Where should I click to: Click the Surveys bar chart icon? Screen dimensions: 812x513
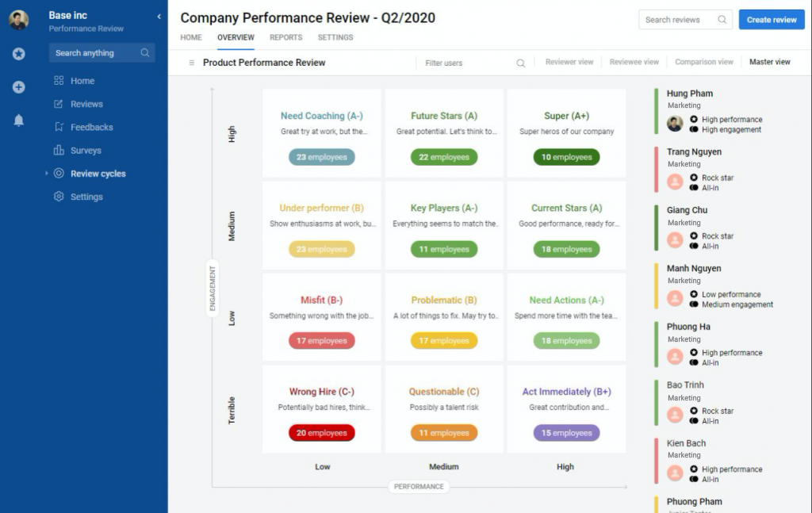pyautogui.click(x=59, y=150)
